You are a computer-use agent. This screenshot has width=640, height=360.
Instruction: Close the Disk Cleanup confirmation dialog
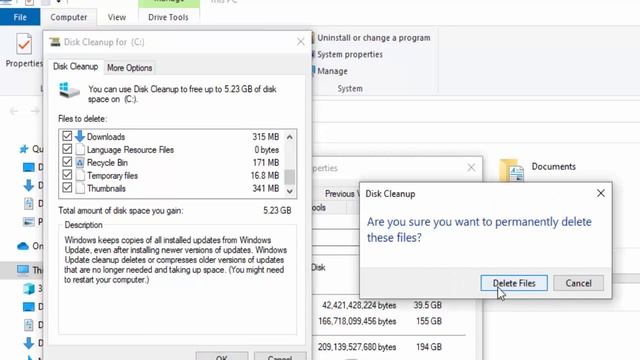click(600, 193)
